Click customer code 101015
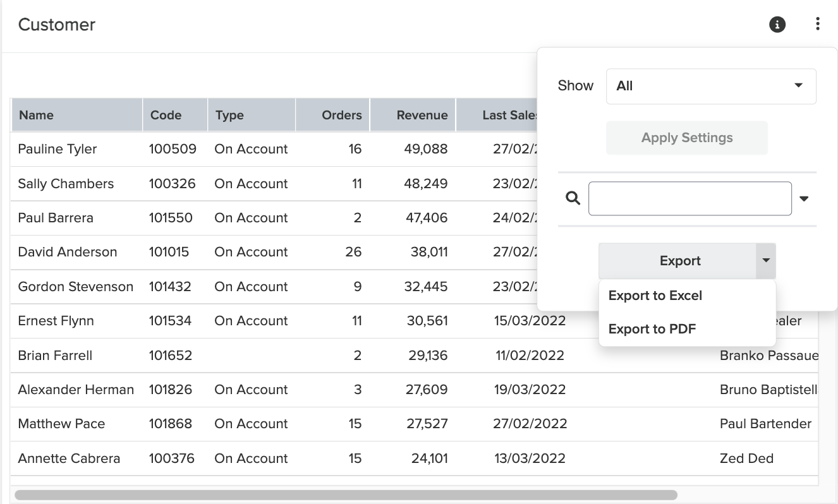This screenshot has width=838, height=504. 169,252
